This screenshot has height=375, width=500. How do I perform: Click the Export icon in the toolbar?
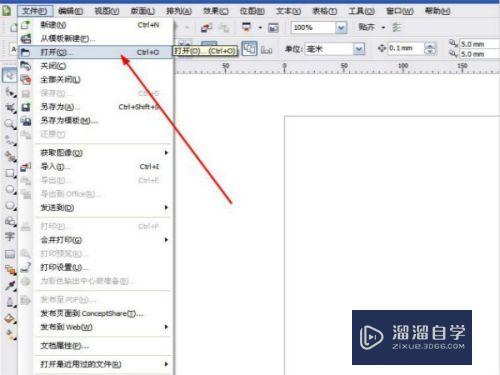click(x=224, y=27)
